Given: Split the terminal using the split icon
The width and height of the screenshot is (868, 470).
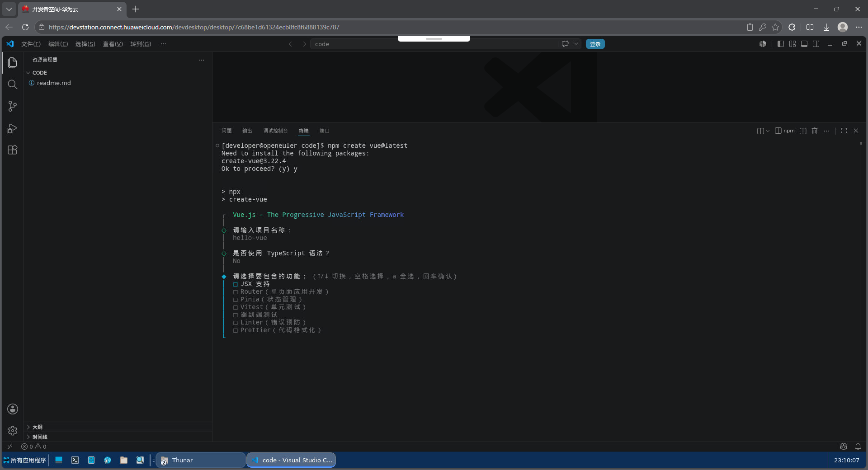Looking at the screenshot, I should (x=803, y=131).
